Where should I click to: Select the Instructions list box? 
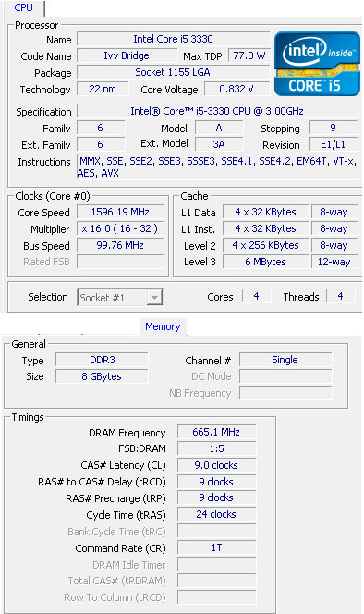pyautogui.click(x=217, y=167)
